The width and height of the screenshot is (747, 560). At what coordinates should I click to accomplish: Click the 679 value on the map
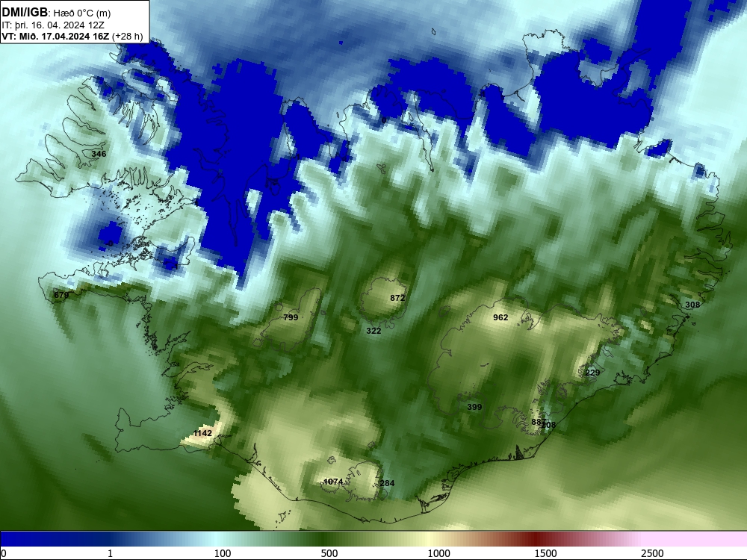point(61,295)
